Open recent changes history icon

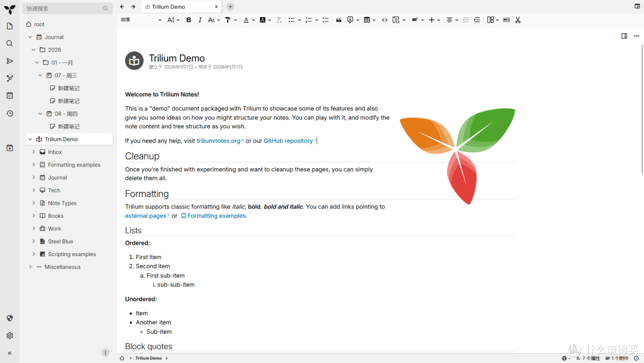(x=10, y=113)
